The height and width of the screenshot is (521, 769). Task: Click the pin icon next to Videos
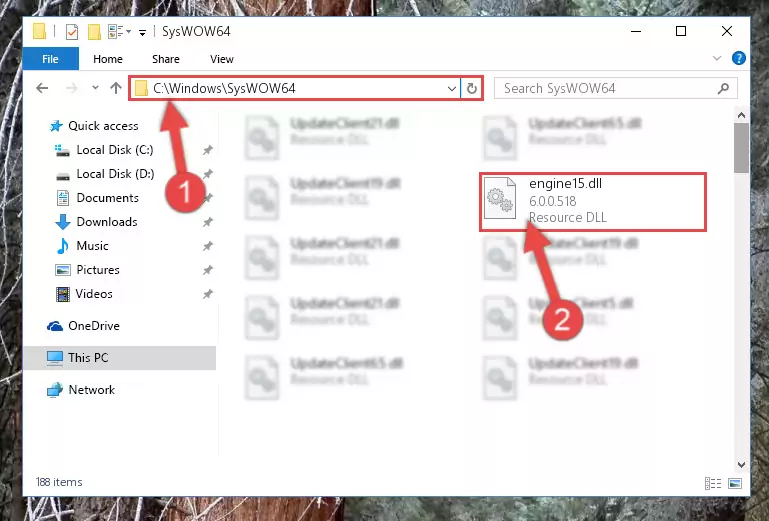(x=208, y=294)
